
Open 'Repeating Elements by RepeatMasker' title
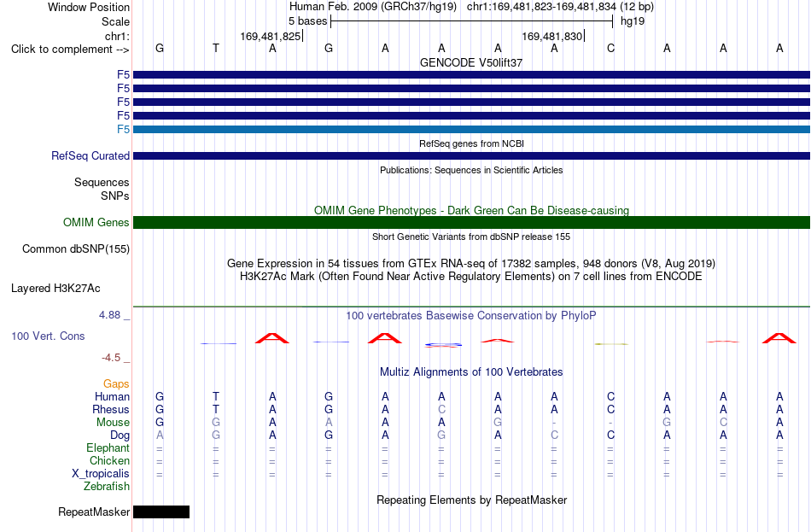[x=471, y=500]
